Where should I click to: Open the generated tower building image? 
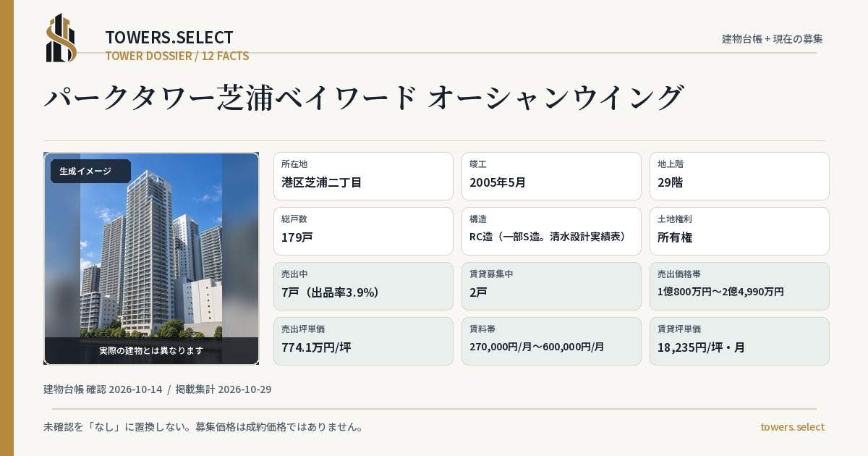coord(151,258)
